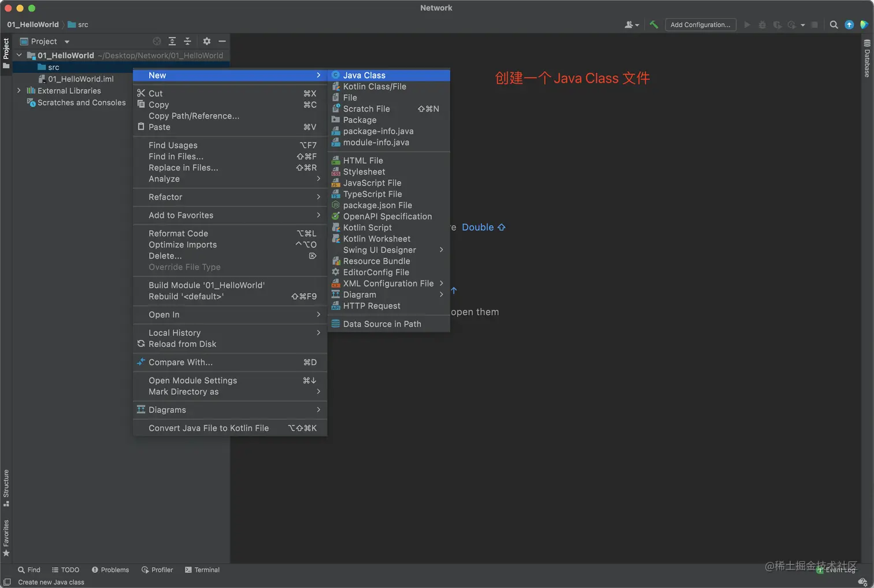Create a new Stylesheet
Image resolution: width=874 pixels, height=588 pixels.
point(389,172)
